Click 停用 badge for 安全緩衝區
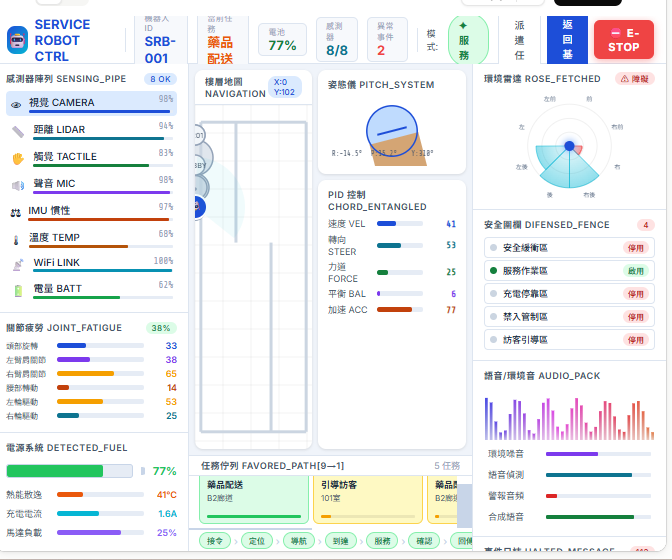Viewport: 672px width, 560px height. [636, 248]
